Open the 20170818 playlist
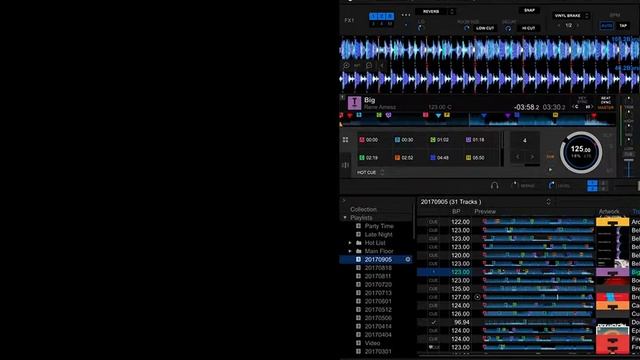This screenshot has width=640, height=360. pos(378,268)
